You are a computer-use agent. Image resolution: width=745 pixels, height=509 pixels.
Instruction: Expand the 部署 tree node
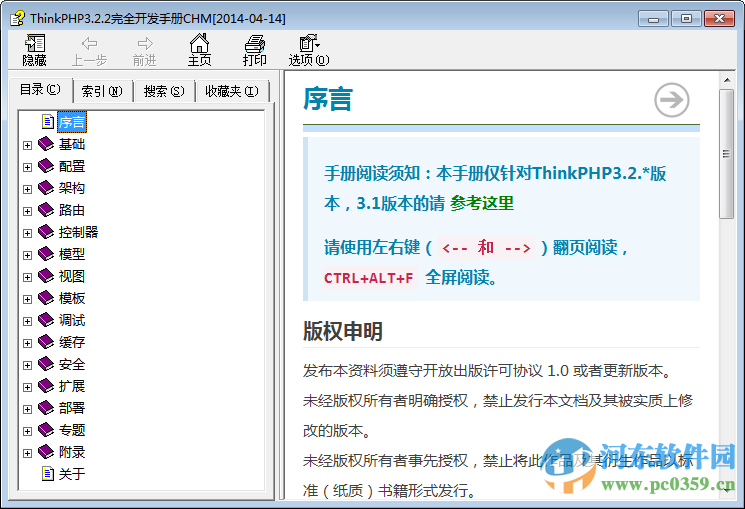28,409
